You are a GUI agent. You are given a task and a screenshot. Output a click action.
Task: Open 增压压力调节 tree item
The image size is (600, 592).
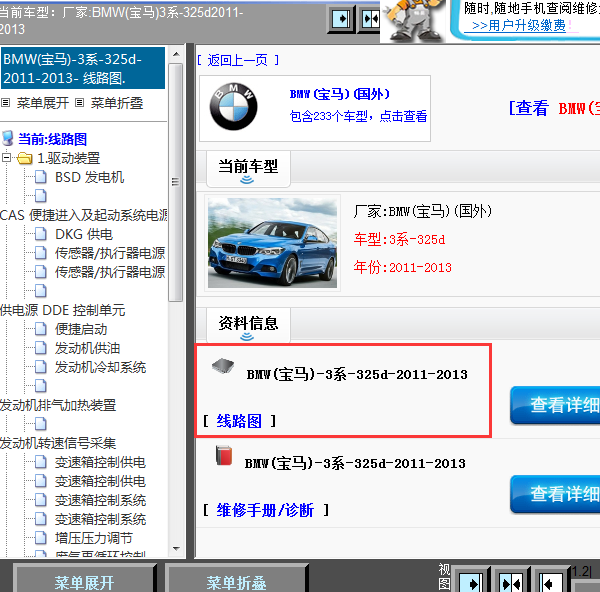(94, 538)
